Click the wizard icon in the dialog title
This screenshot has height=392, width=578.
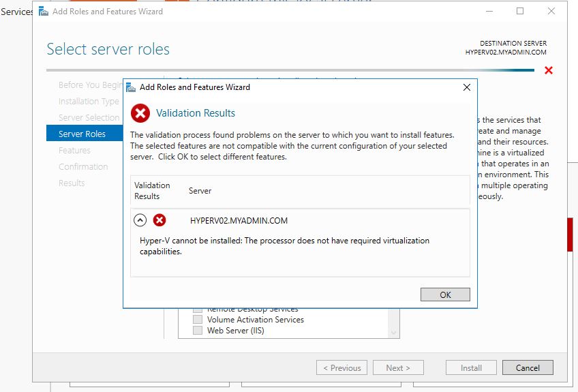point(130,87)
